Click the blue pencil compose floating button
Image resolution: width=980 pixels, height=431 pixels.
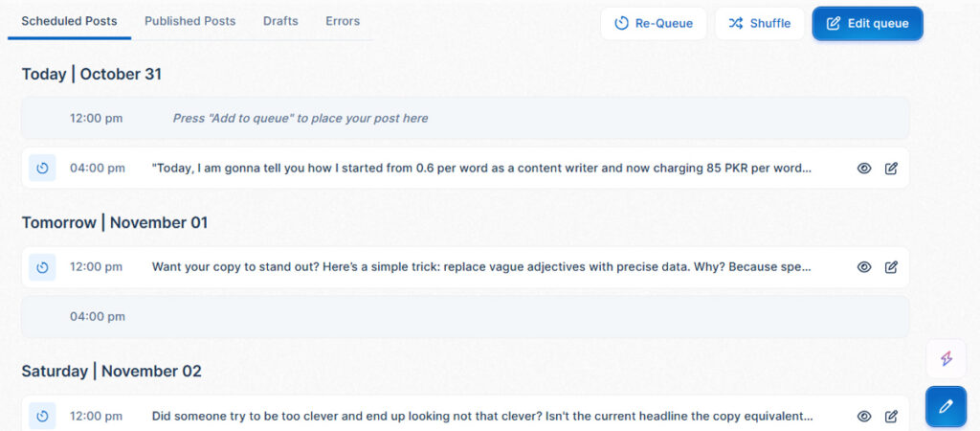click(x=946, y=407)
